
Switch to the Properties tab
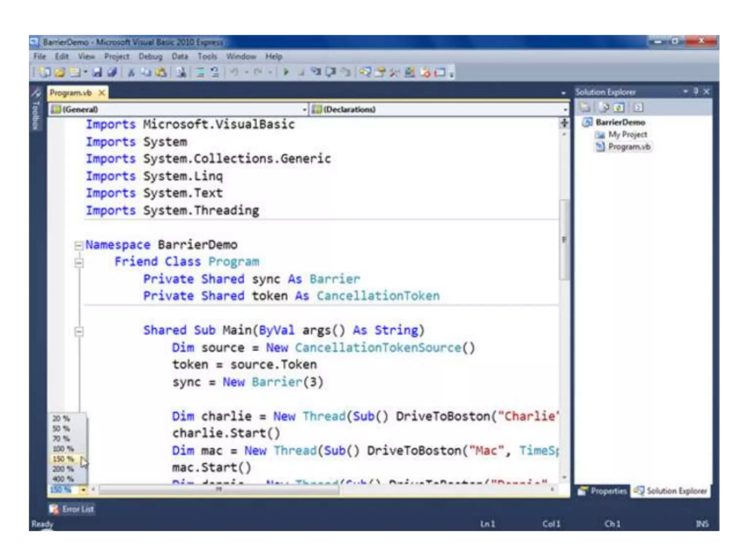coord(603,491)
